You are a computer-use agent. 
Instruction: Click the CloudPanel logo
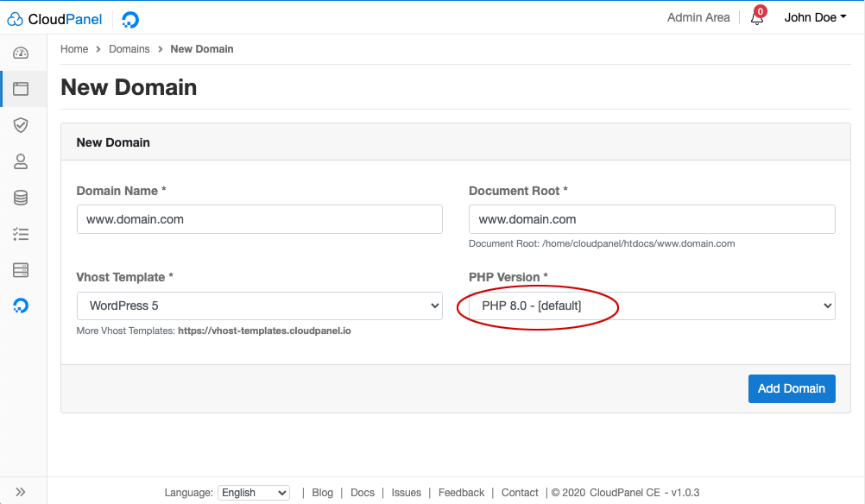(x=54, y=19)
